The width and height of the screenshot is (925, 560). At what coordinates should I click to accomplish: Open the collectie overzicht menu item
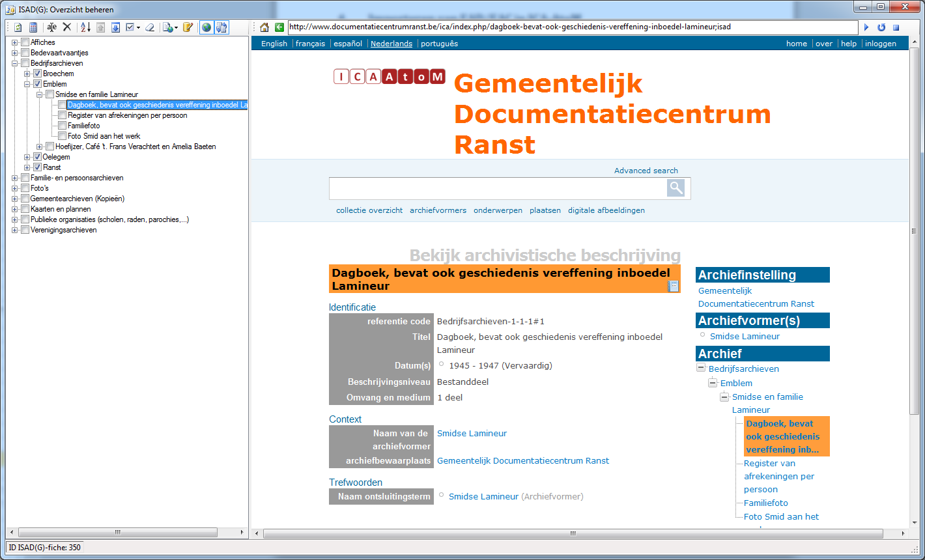369,210
